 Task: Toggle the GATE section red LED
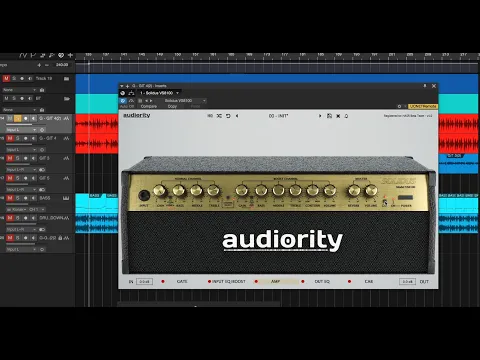[x=163, y=281]
